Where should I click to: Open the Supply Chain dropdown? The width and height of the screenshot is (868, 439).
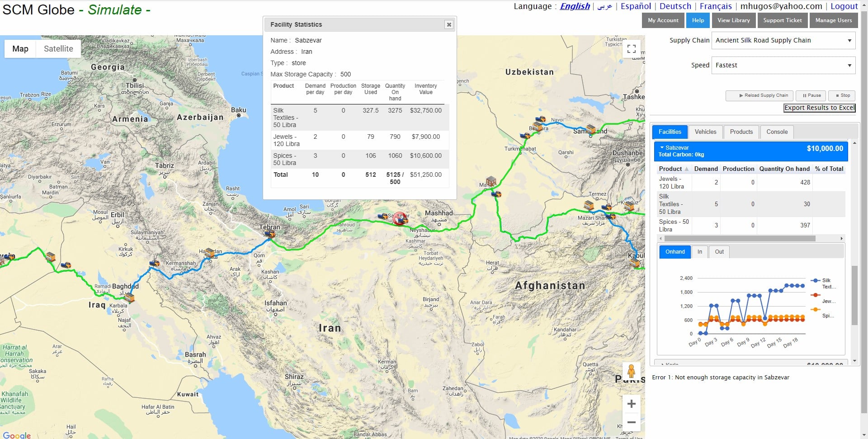[783, 40]
